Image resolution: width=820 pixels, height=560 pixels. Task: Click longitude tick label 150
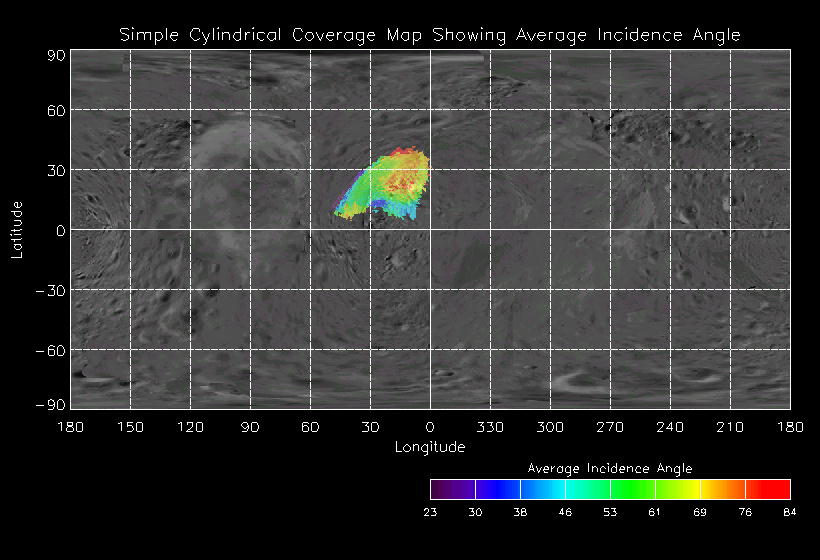[130, 427]
